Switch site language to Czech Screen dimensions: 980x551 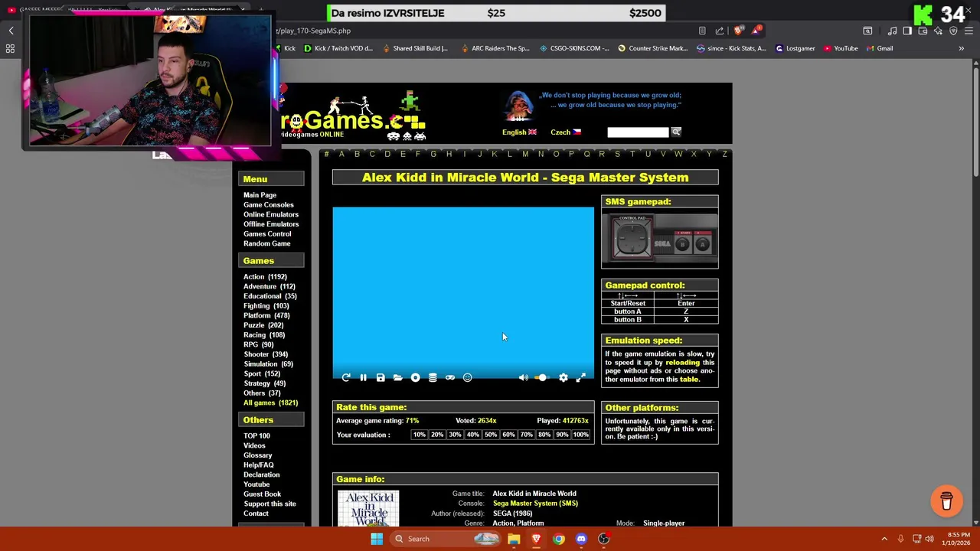coord(566,132)
